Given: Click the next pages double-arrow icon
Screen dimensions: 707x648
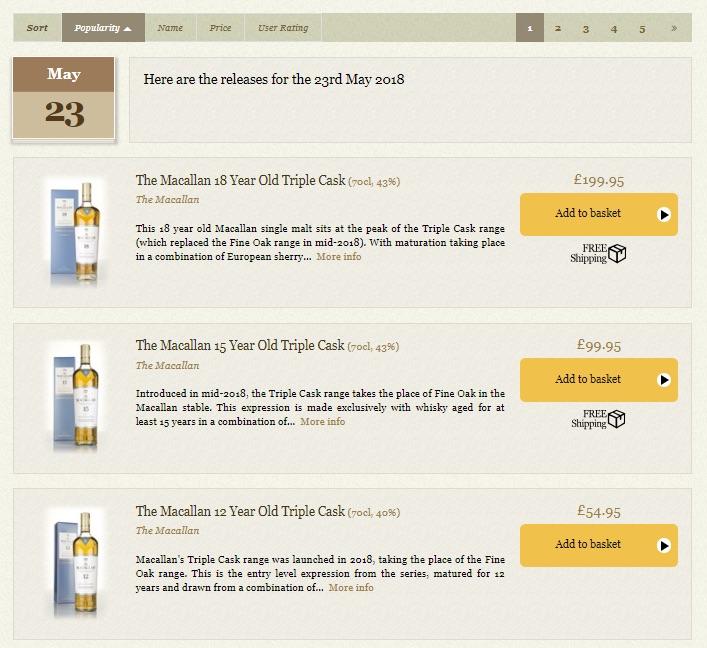Looking at the screenshot, I should click(x=674, y=28).
